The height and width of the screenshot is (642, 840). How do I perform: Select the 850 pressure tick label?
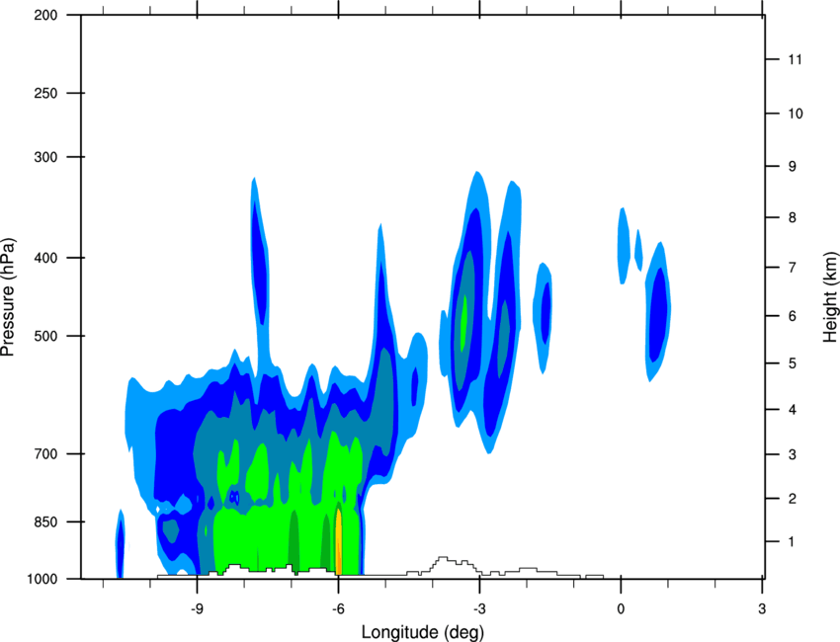click(45, 522)
